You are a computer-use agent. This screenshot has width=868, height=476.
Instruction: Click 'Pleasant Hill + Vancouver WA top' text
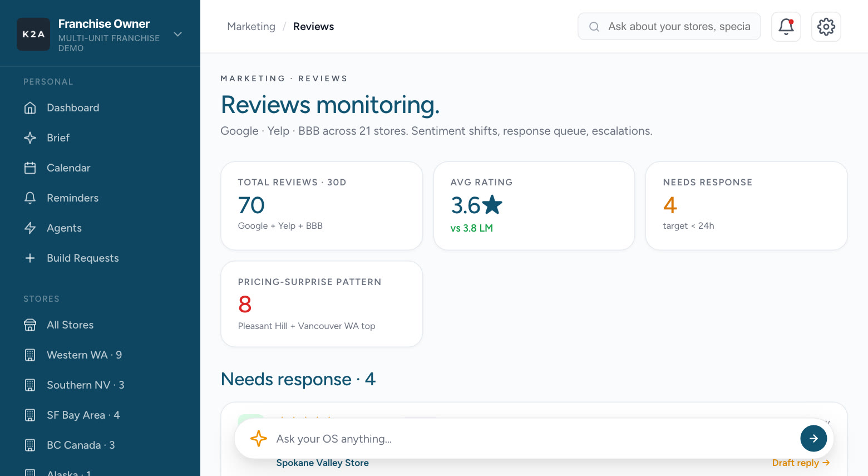click(x=307, y=326)
